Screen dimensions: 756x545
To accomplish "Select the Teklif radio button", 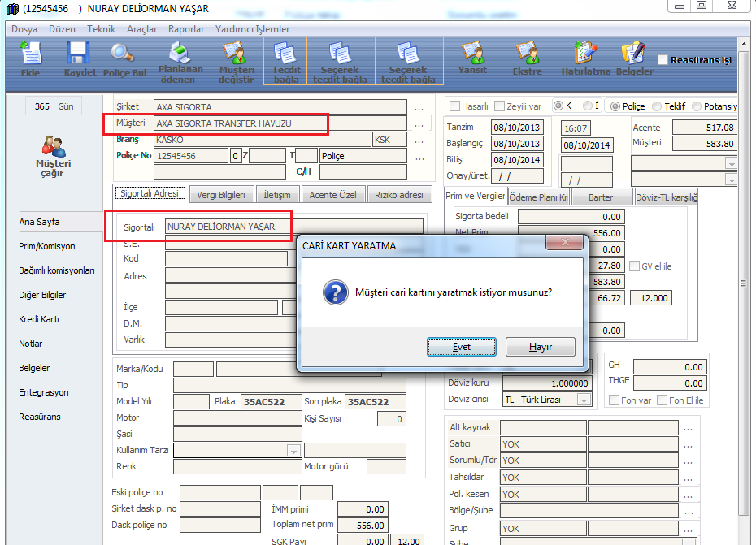I will coord(657,106).
